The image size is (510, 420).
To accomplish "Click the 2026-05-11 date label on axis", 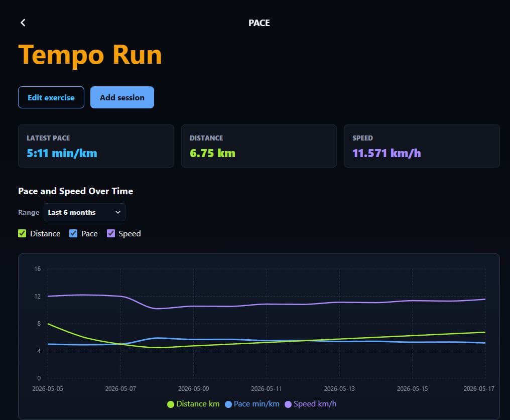I will (x=267, y=388).
